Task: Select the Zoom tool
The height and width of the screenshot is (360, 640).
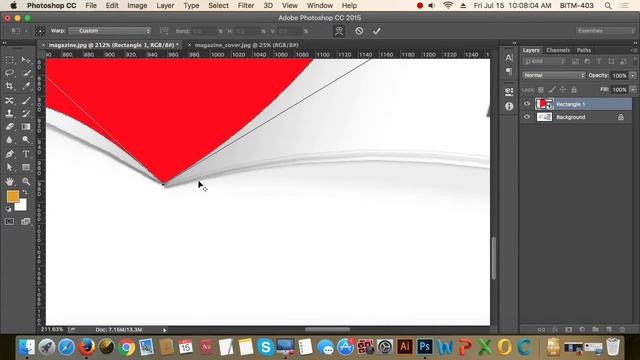Action: coord(26,181)
